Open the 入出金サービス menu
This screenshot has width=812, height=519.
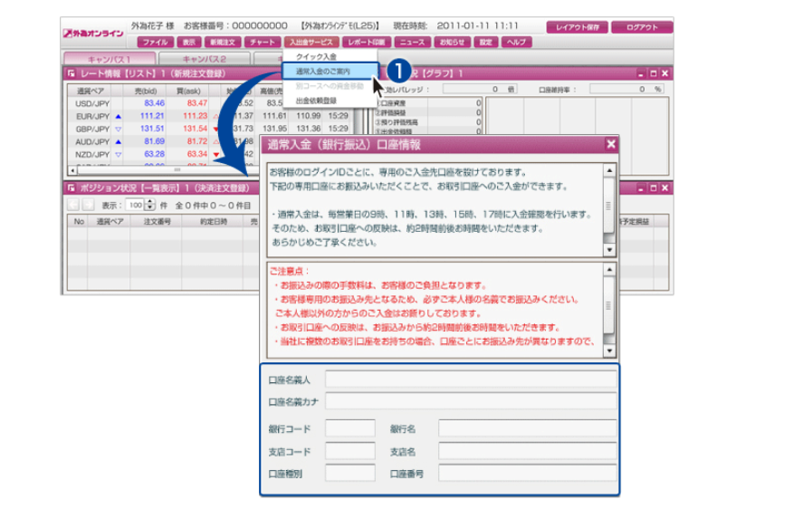point(310,42)
